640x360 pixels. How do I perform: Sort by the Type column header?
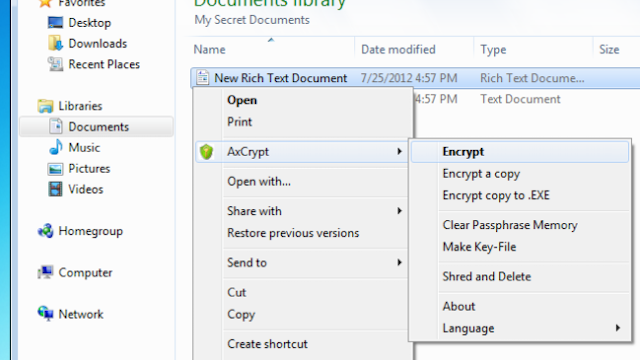[493, 50]
